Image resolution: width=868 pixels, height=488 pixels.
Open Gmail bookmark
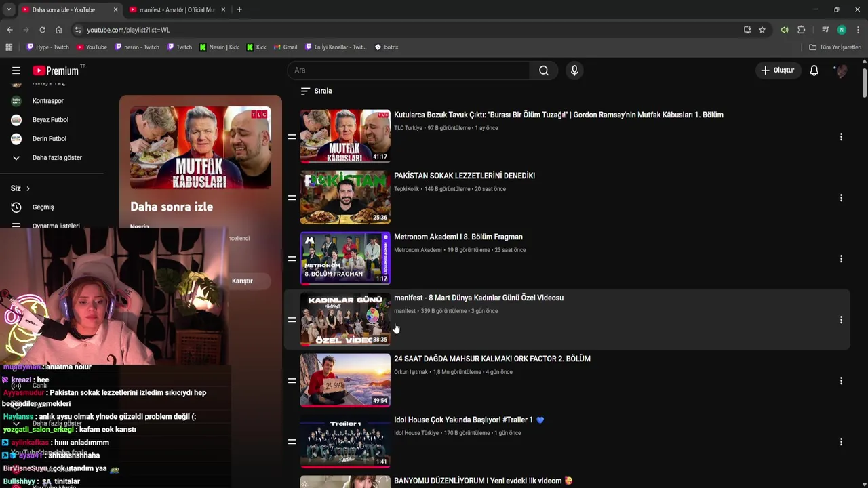[285, 47]
